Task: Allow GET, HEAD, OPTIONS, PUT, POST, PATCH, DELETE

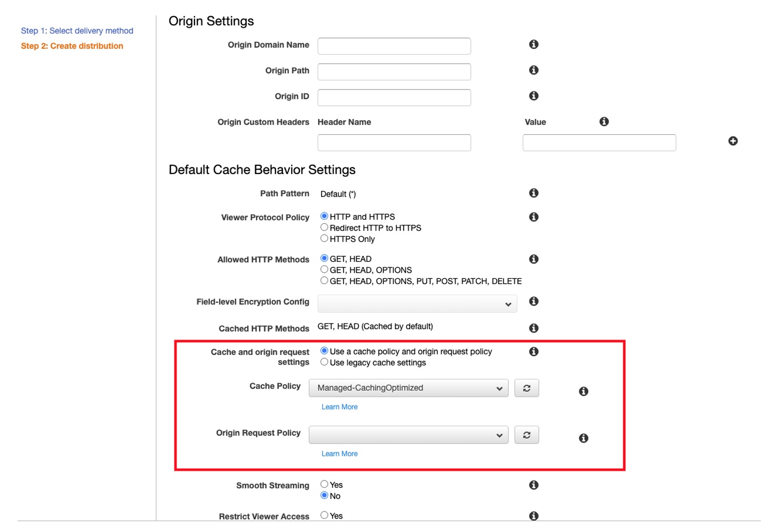Action: [x=324, y=280]
